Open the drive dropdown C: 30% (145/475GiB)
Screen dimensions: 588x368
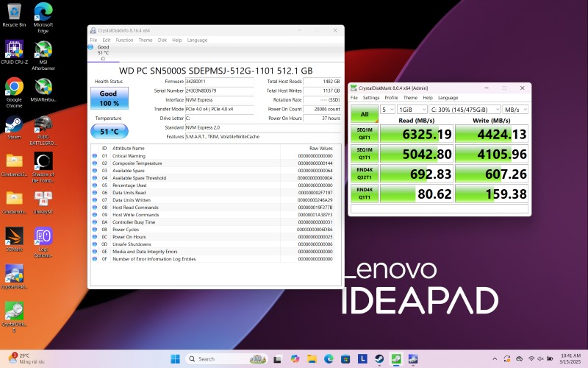465,110
